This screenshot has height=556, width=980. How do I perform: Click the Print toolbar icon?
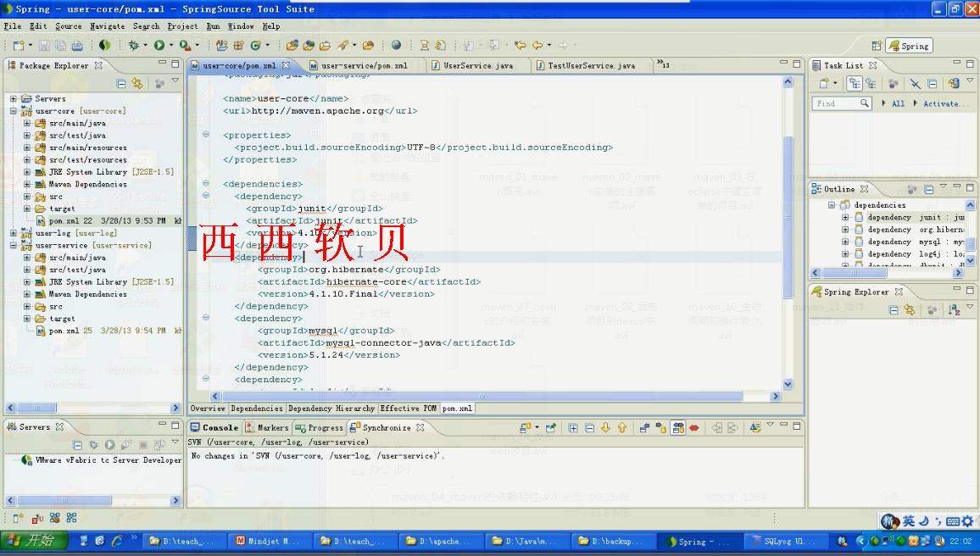[x=77, y=46]
